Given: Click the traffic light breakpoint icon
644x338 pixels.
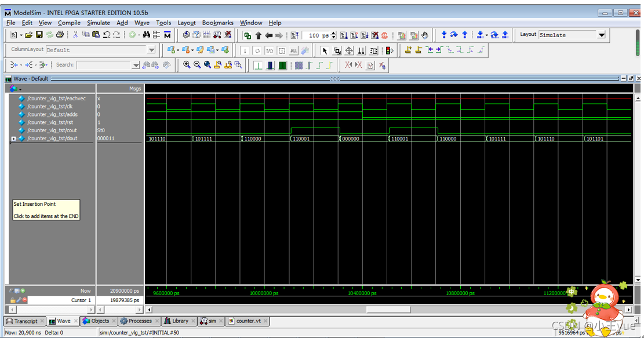Looking at the screenshot, I should click(x=390, y=50).
